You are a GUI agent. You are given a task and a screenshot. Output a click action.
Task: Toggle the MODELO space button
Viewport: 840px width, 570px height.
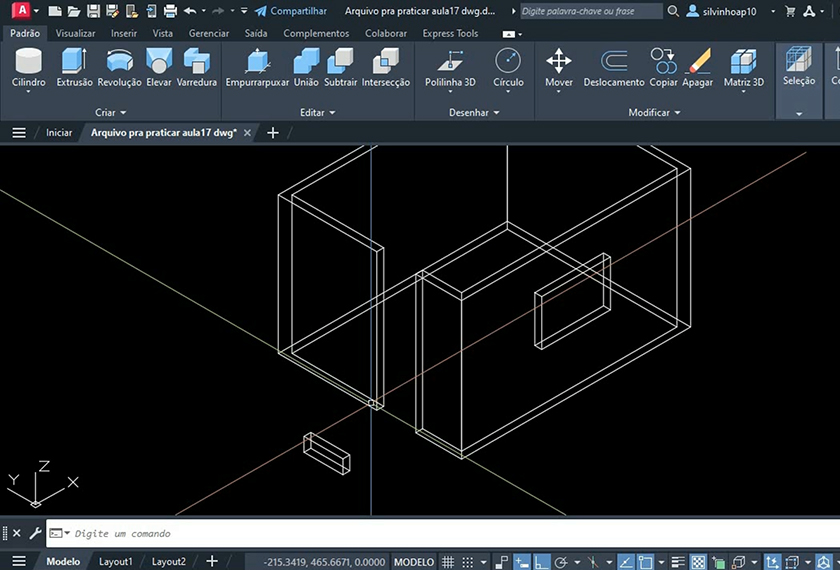coord(414,562)
